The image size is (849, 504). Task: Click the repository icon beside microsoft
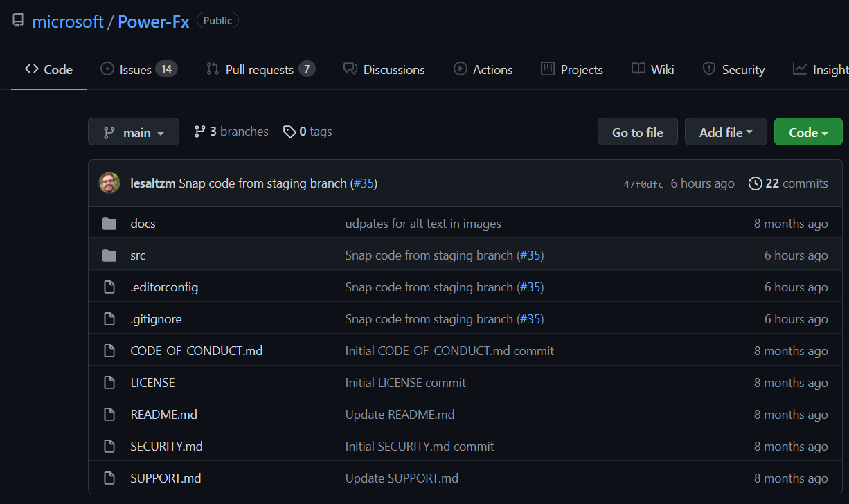[x=18, y=21]
